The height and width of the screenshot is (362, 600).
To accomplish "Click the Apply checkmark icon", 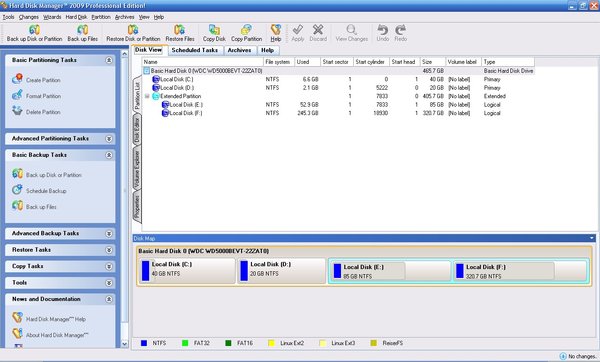I will tap(297, 30).
